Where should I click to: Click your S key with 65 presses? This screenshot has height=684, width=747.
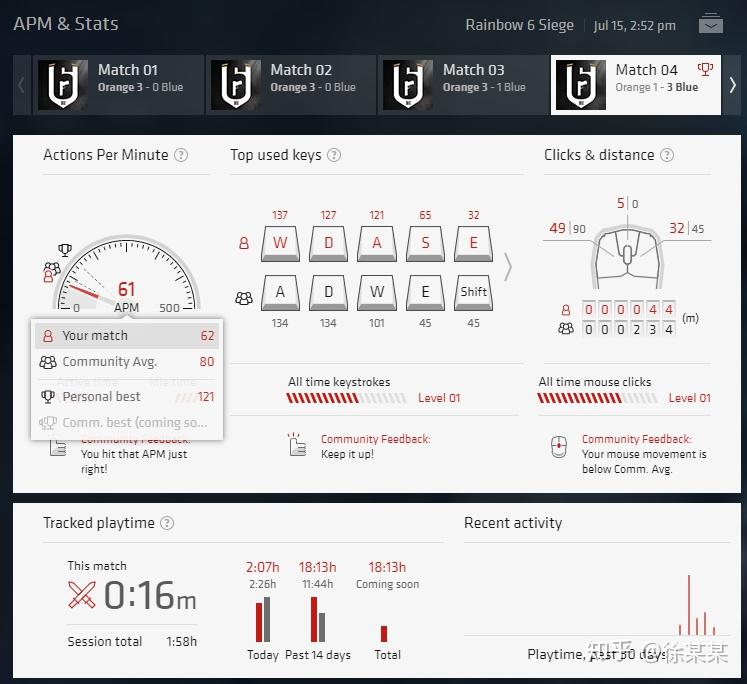tap(425, 243)
